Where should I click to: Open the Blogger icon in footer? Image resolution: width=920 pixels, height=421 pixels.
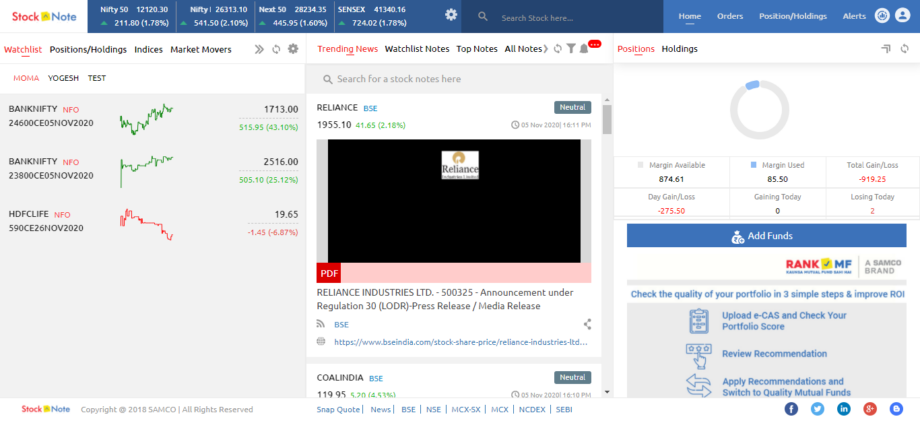[895, 409]
